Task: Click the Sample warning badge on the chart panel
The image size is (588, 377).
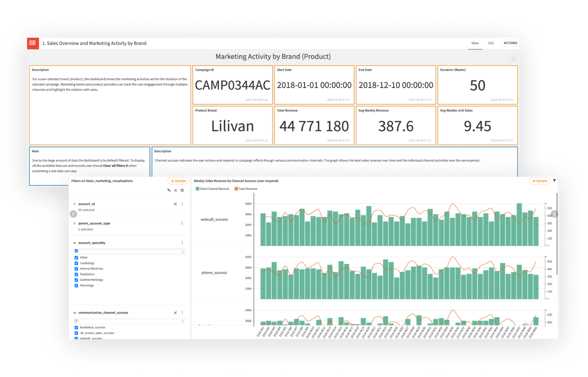Action: click(x=540, y=181)
